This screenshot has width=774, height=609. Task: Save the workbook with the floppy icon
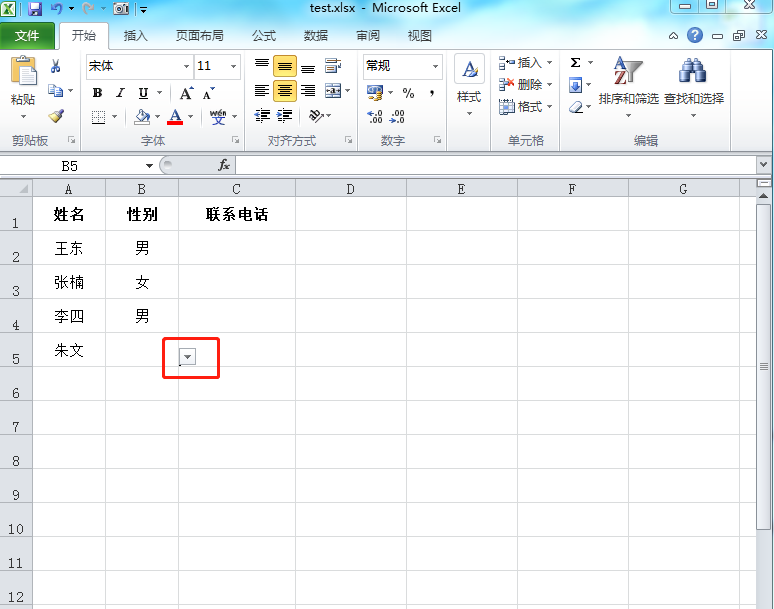[35, 8]
